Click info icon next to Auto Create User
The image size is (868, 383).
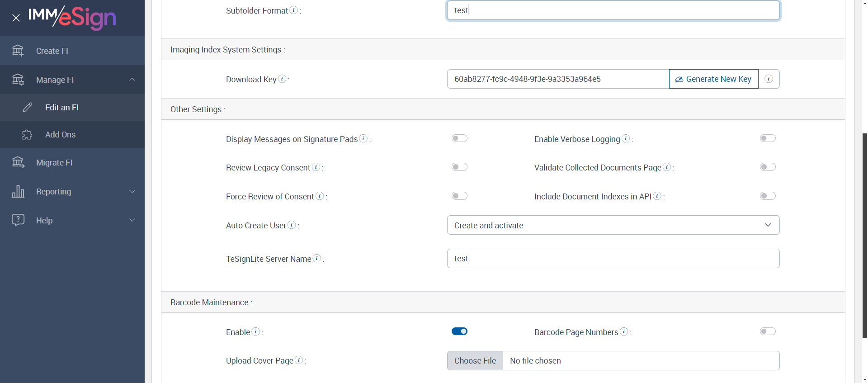pos(292,225)
